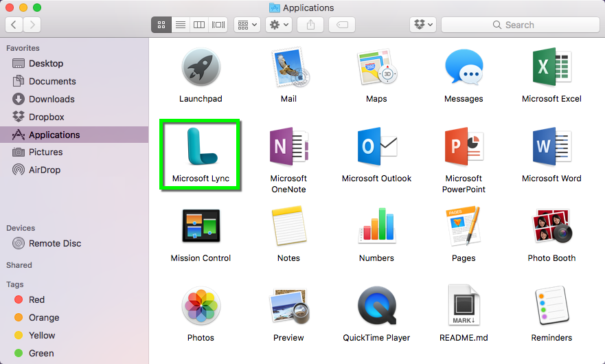Switch to icon view

pos(161,25)
